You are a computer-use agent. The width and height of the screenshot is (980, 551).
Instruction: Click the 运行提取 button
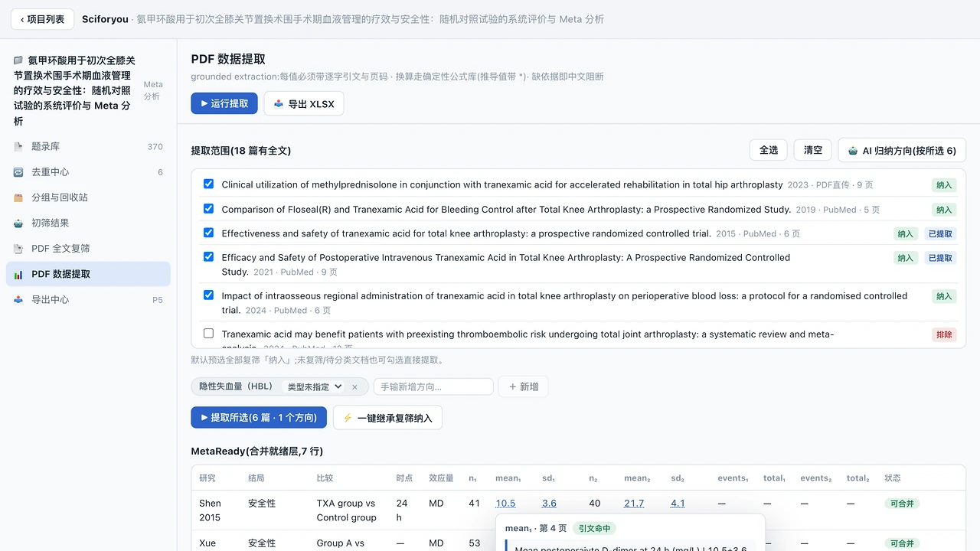click(224, 103)
